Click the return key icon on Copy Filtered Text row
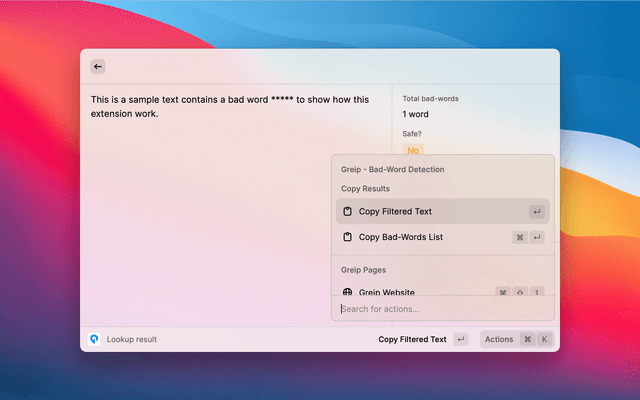 click(x=537, y=212)
